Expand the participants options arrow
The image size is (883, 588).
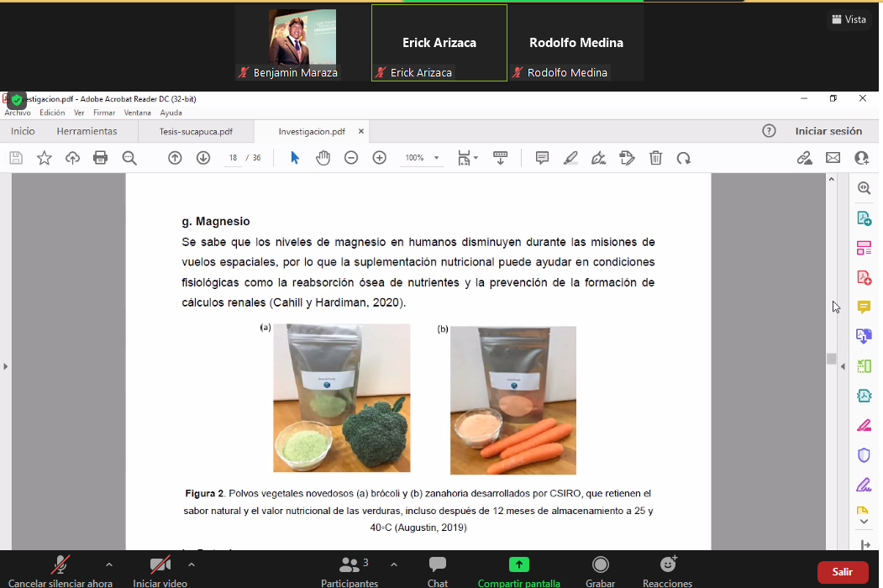tap(394, 564)
